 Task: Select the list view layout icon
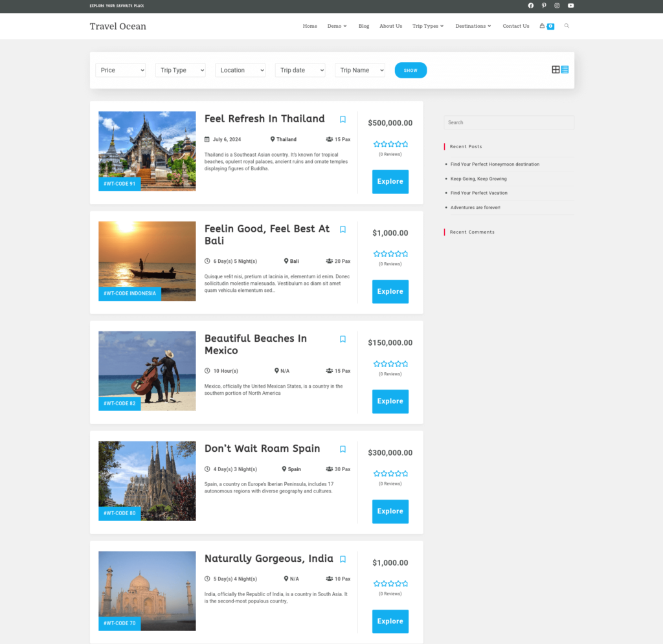tap(565, 69)
